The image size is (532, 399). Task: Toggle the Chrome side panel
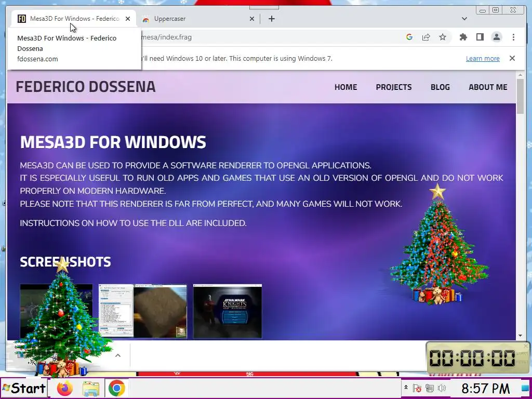point(480,37)
